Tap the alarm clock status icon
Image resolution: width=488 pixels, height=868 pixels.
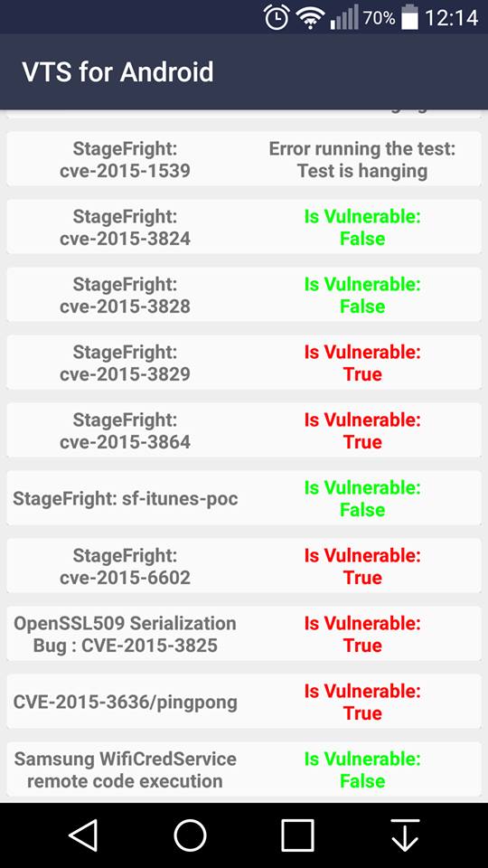[x=277, y=16]
